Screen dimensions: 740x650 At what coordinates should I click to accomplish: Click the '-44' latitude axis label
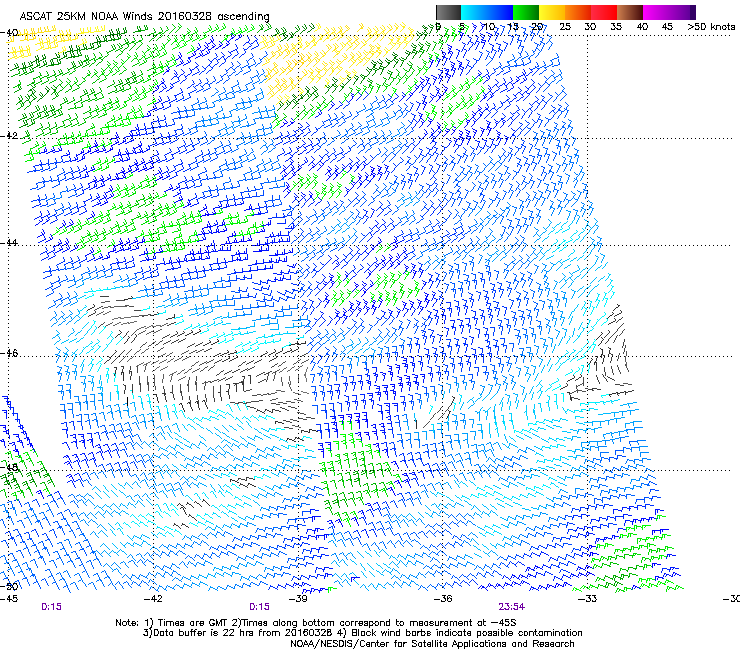pos(9,243)
